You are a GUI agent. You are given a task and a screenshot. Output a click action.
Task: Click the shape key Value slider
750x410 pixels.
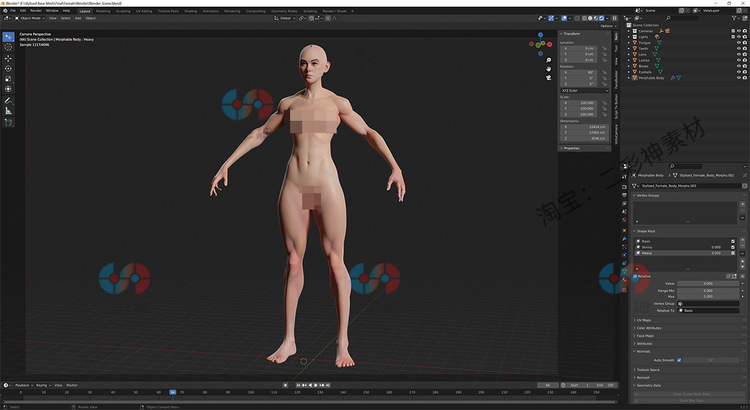(708, 283)
